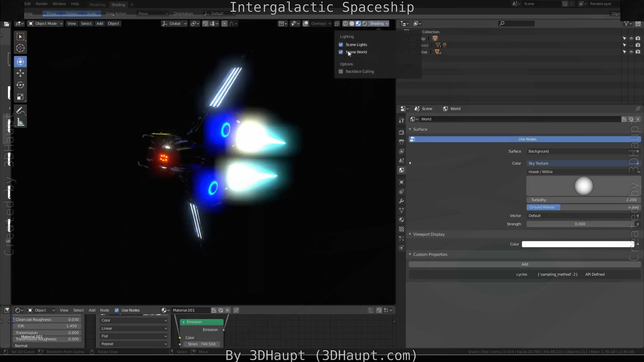
Task: Enable Backface Culling option
Action: click(x=341, y=71)
